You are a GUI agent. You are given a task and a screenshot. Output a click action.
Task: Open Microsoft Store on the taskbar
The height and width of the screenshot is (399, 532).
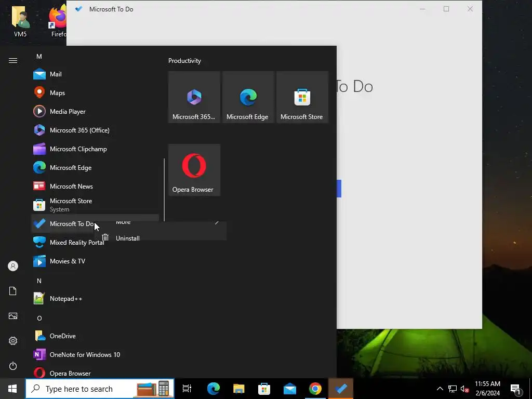[264, 389]
